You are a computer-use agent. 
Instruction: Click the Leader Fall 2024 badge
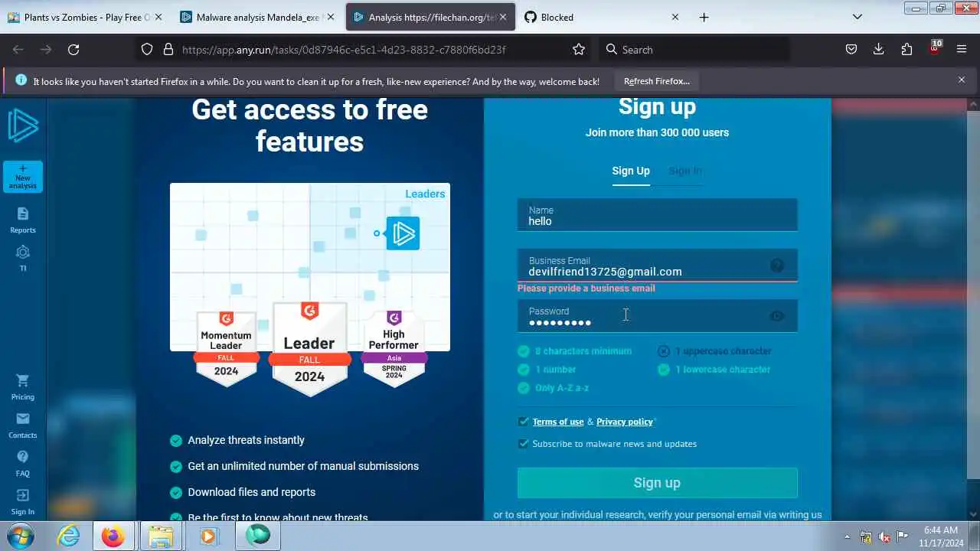310,349
